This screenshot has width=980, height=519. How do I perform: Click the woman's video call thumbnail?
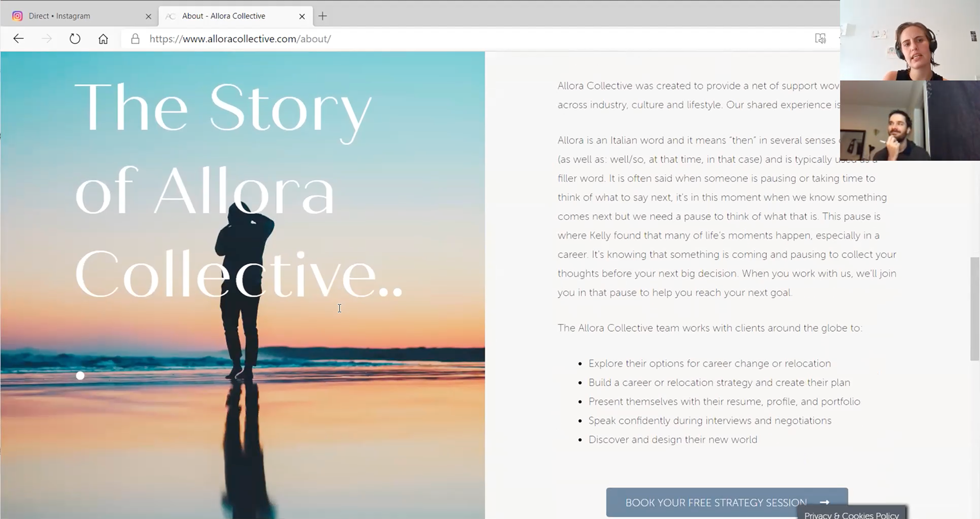(910, 40)
